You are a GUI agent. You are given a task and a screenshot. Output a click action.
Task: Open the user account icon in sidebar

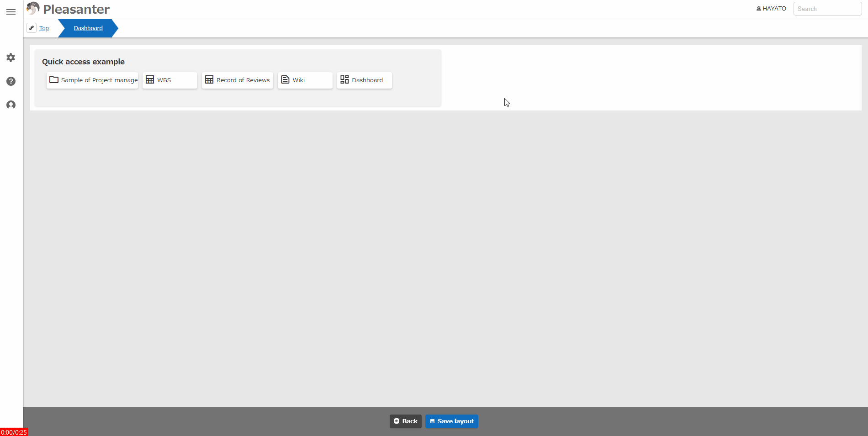tap(11, 105)
